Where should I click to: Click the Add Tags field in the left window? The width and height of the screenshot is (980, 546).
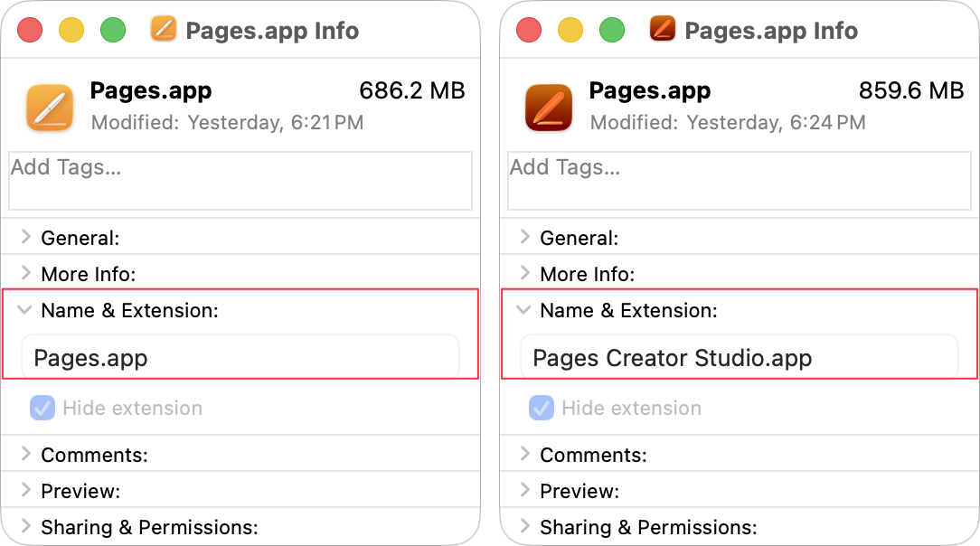click(x=240, y=181)
